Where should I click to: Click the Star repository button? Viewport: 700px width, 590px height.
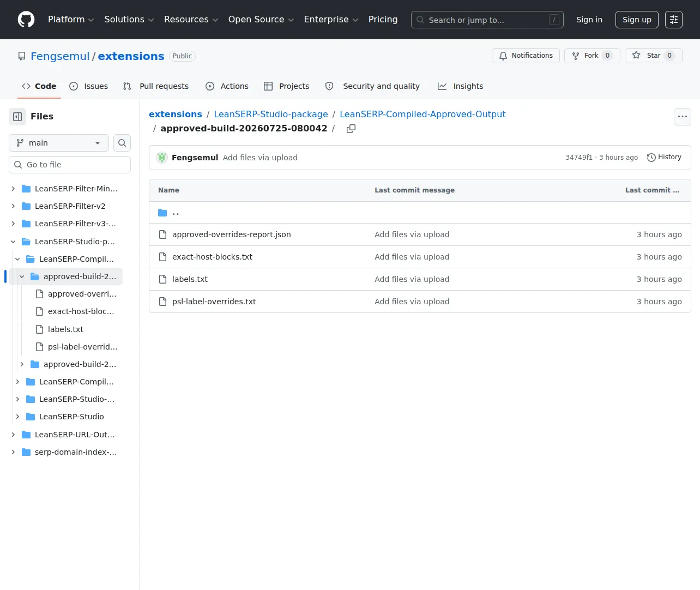(653, 56)
